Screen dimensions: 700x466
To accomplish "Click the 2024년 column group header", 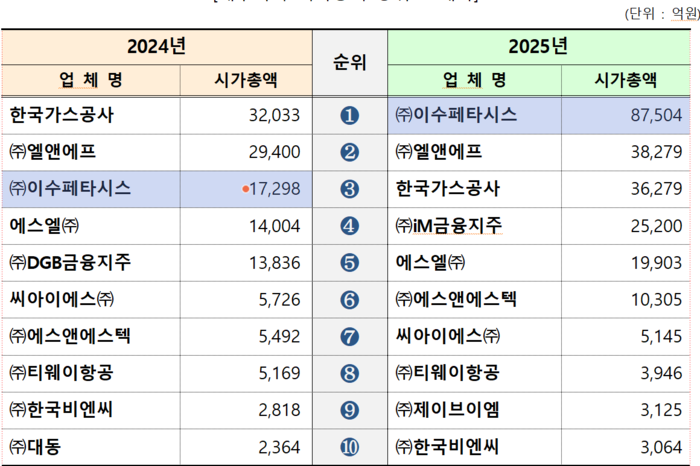I will [x=157, y=47].
